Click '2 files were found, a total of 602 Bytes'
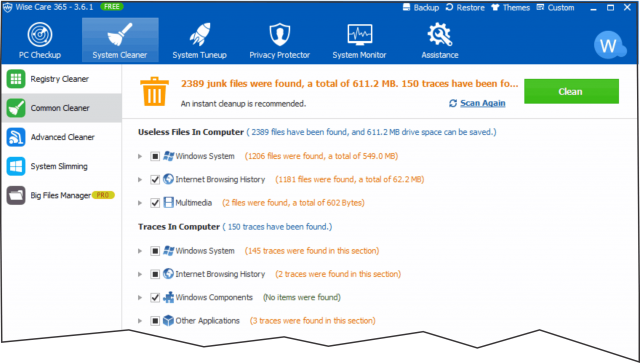The height and width of the screenshot is (363, 640). (293, 203)
